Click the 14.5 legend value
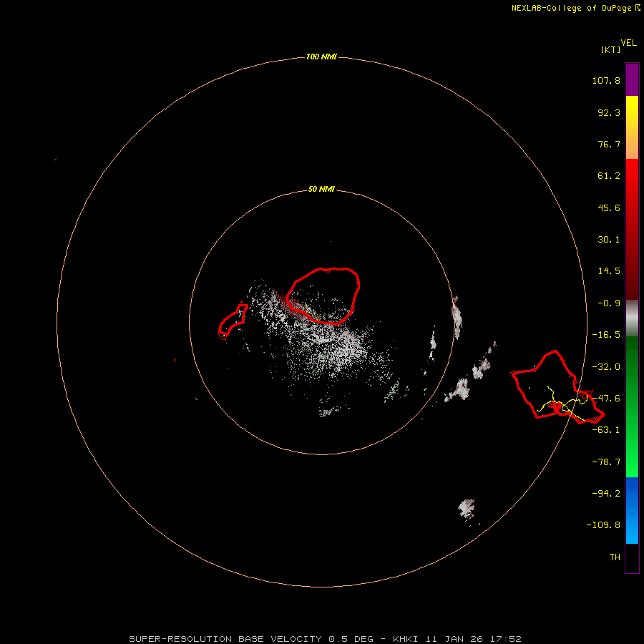 [x=609, y=271]
